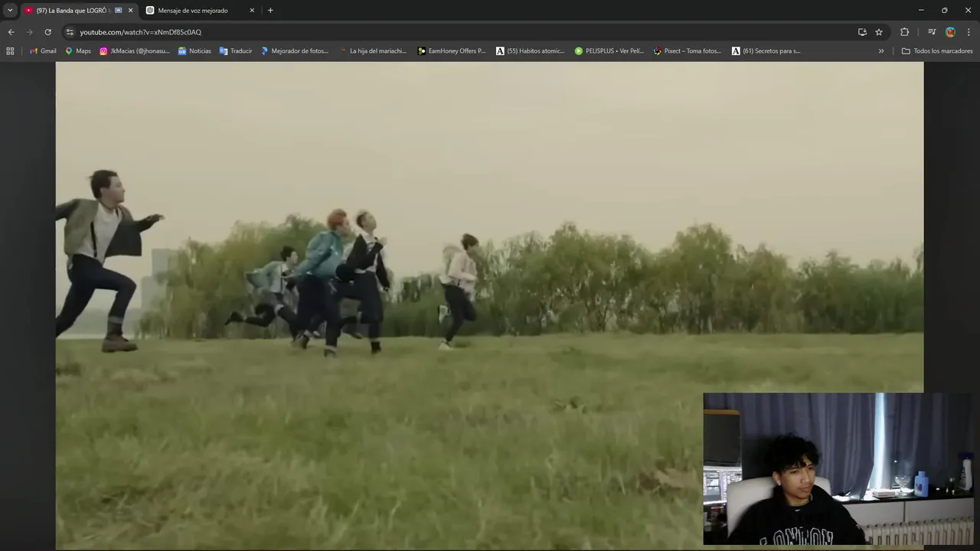Screen dimensions: 980x551
Task: Open the Habitos atomicos bookmark
Action: click(x=531, y=51)
